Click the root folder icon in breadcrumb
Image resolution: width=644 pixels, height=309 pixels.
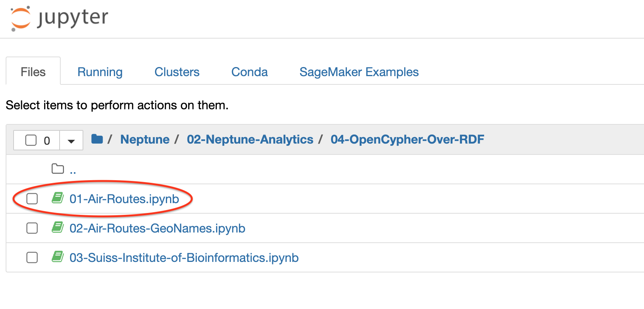click(x=97, y=139)
